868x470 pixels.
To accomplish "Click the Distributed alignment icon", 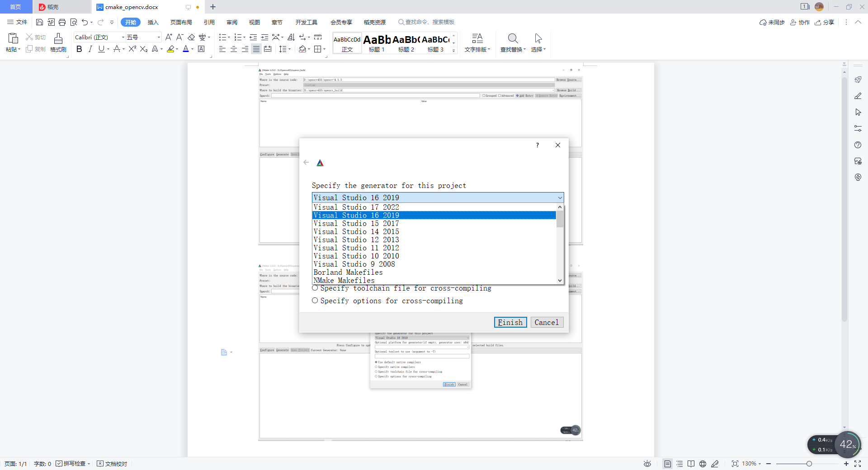I will pos(268,49).
